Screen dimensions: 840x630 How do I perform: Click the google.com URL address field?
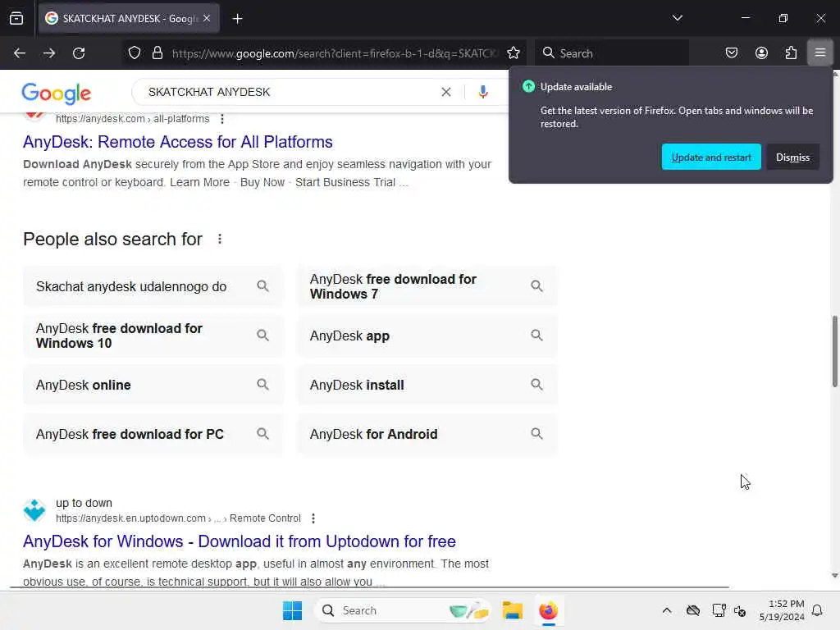pyautogui.click(x=335, y=53)
